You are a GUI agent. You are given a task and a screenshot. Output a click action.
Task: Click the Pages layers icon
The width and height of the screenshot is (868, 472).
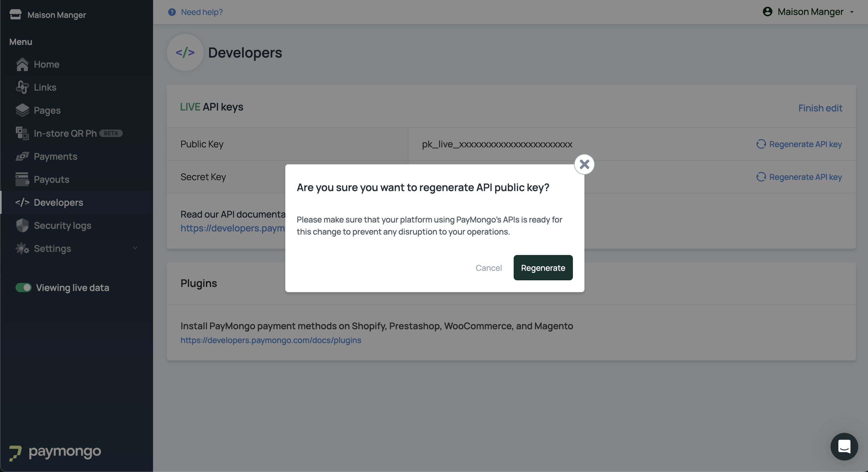[x=22, y=110]
